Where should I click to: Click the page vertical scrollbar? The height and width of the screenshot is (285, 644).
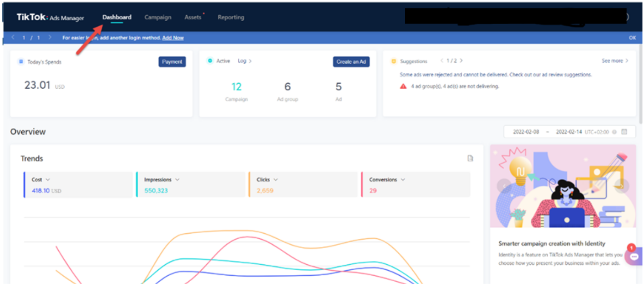coord(641,83)
